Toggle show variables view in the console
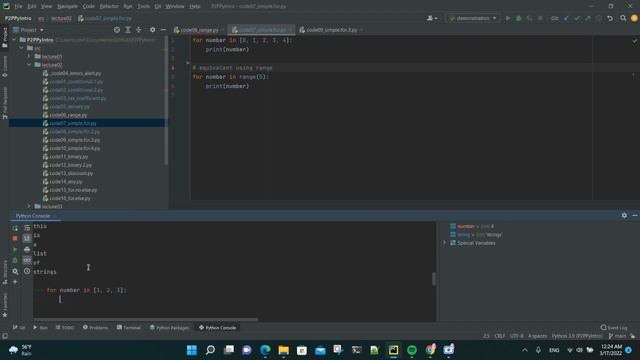Screen dimensions: 640x360 (27, 260)
